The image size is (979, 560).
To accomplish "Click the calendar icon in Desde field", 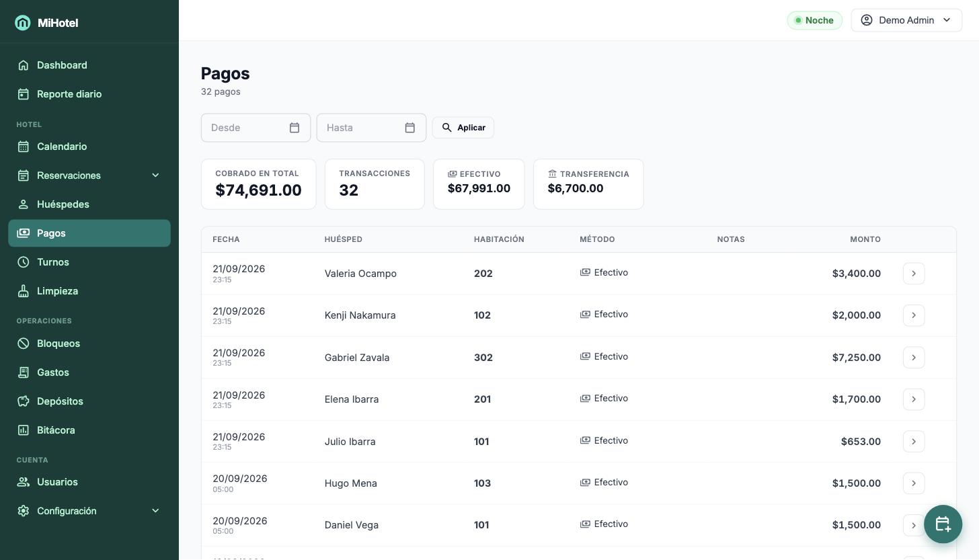I will pyautogui.click(x=295, y=128).
